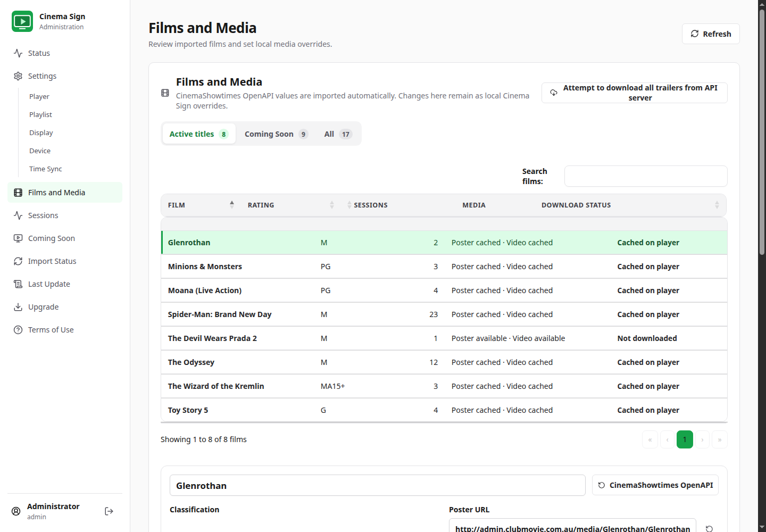Screen dimensions: 766x532
Task: Click the Terms of Use help icon
Action: pos(18,330)
